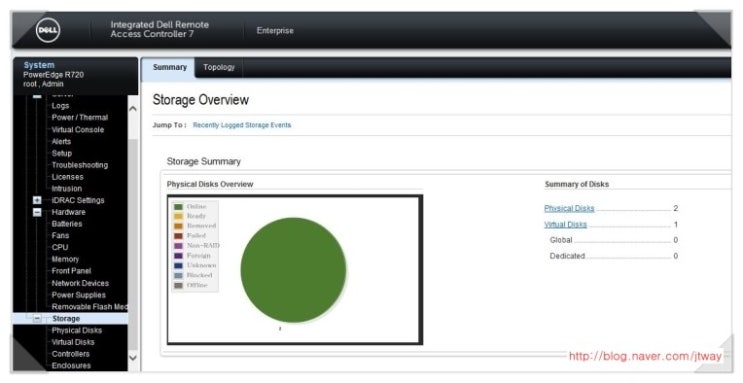Open Network Devices under Hardware
Screen dimensions: 743x383
click(80, 283)
